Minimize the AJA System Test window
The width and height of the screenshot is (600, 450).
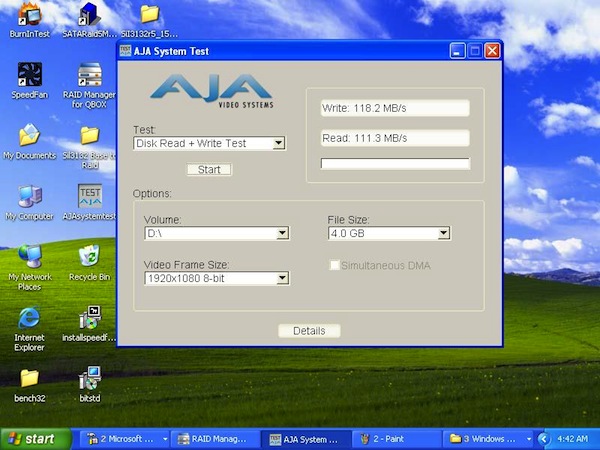457,51
